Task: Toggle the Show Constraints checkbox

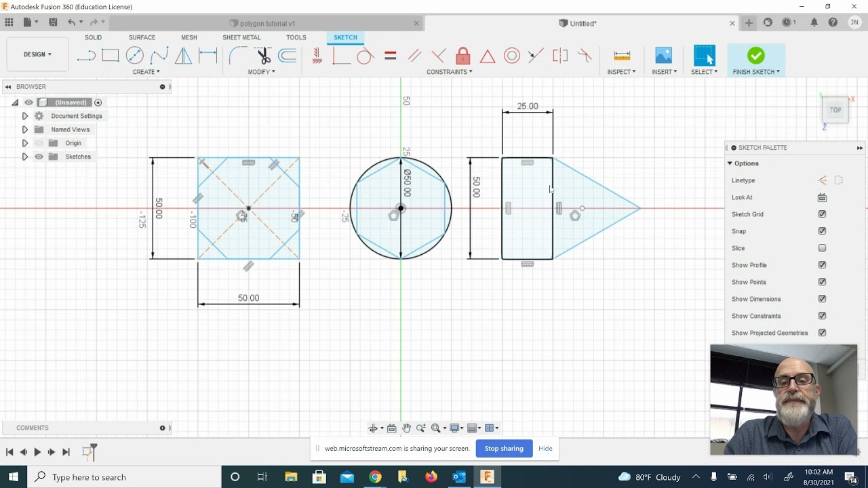Action: coord(822,316)
